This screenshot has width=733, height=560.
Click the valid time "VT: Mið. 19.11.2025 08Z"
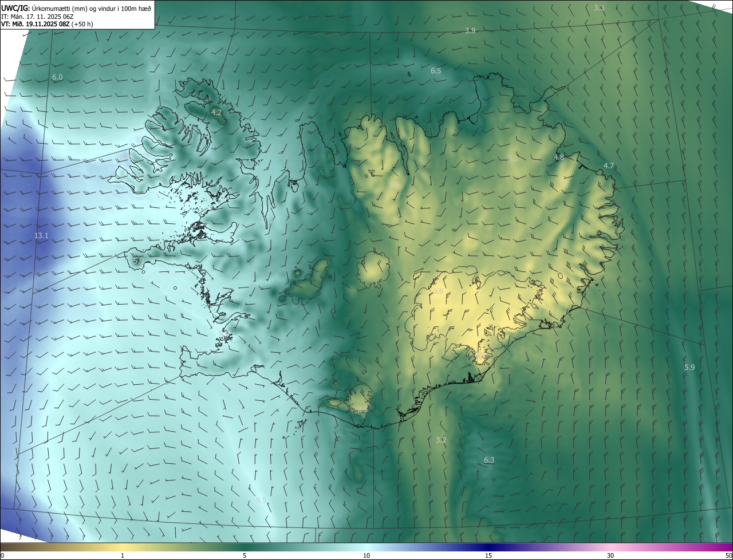click(35, 24)
